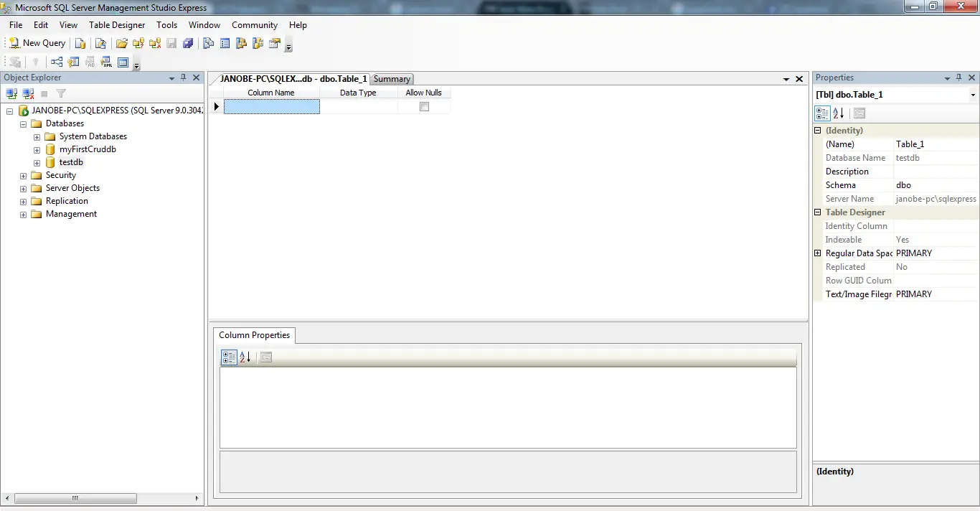
Task: Show the Registered Servers window icon
Action: pos(209,43)
